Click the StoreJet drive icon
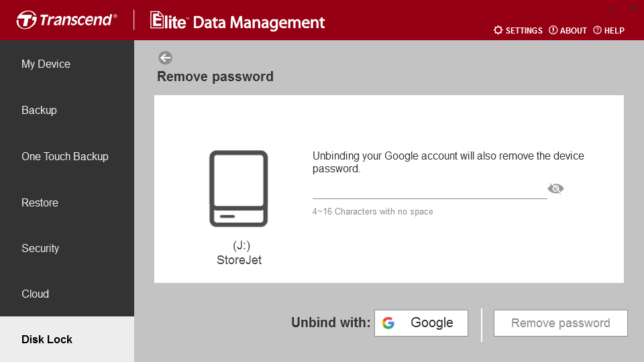The width and height of the screenshot is (644, 362). pyautogui.click(x=239, y=189)
